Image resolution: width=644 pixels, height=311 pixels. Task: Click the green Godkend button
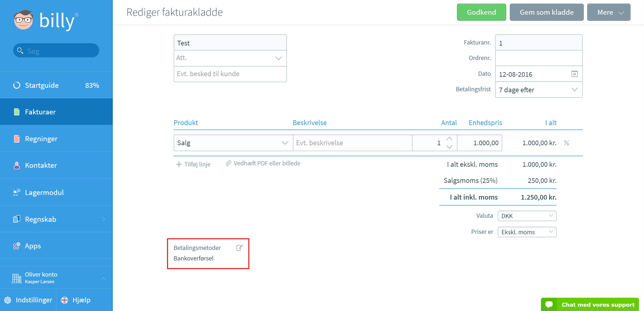coord(481,12)
